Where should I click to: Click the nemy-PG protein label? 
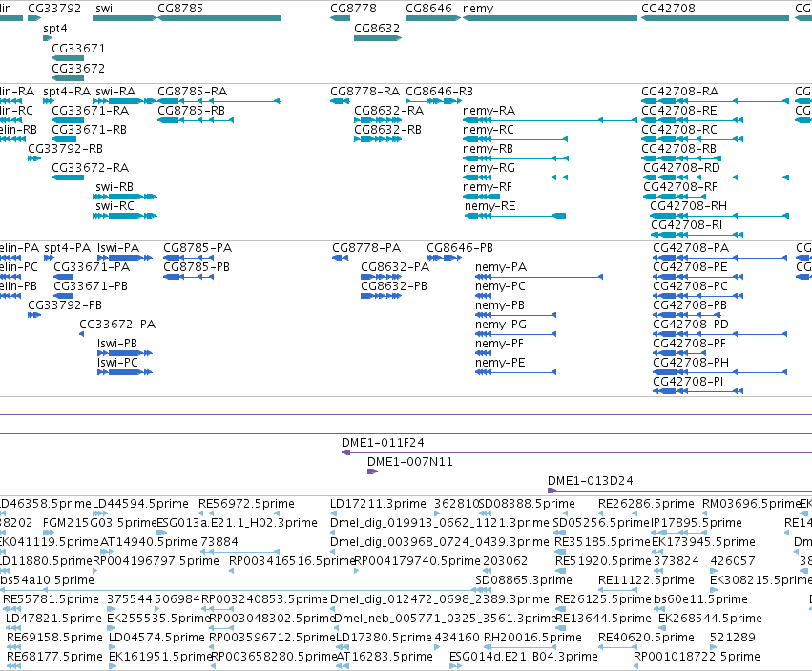pos(501,325)
